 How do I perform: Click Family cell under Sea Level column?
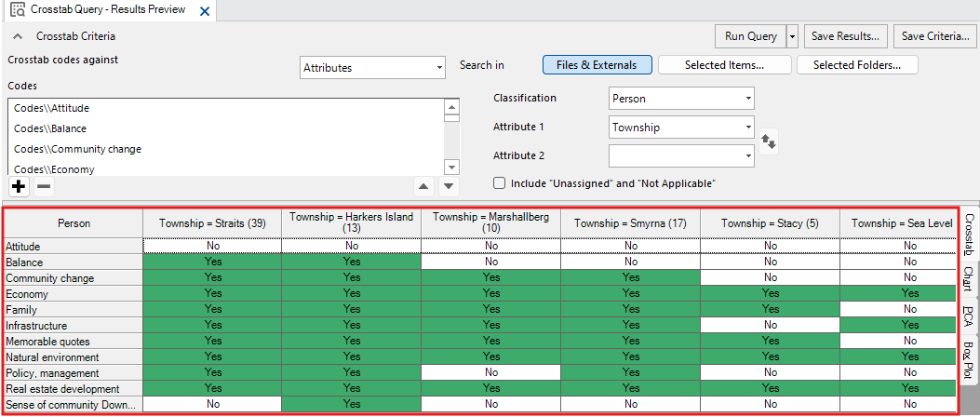897,309
